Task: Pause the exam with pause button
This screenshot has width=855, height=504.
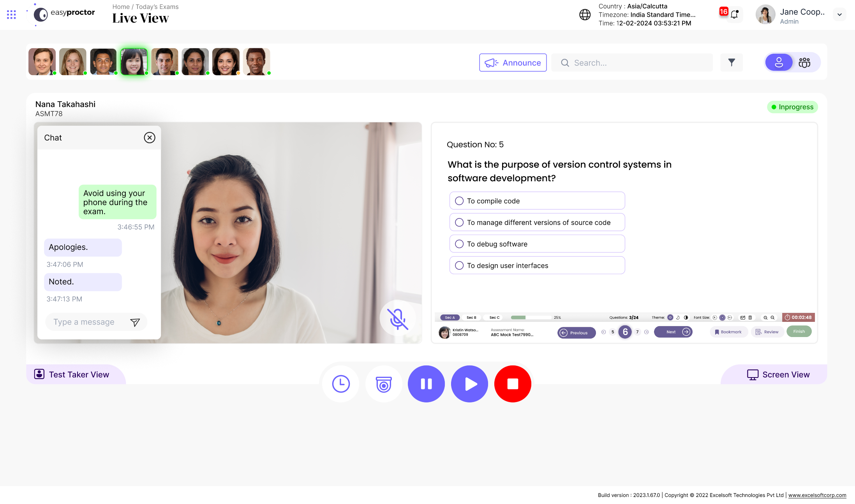Action: point(426,384)
